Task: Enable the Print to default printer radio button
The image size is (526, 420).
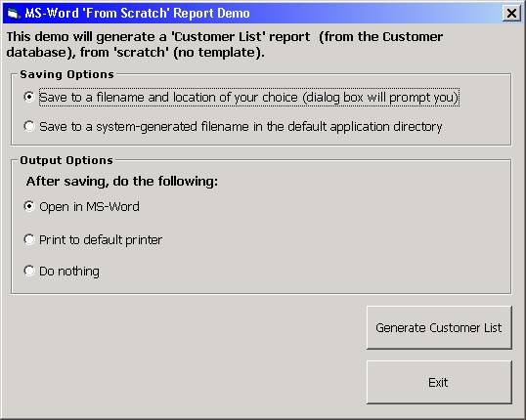Action: (x=29, y=239)
